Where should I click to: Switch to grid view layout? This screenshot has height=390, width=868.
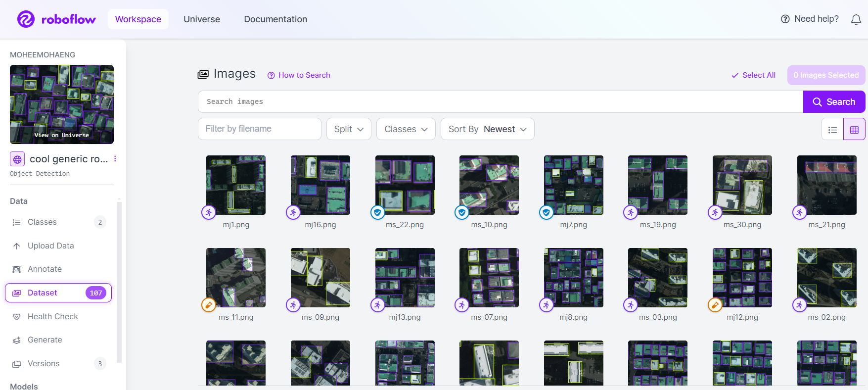coord(854,130)
